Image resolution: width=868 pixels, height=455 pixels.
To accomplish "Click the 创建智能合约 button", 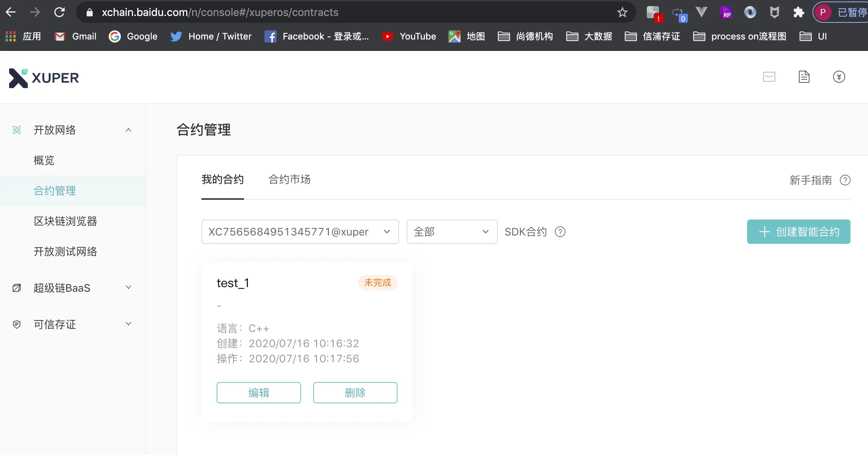I will (798, 232).
